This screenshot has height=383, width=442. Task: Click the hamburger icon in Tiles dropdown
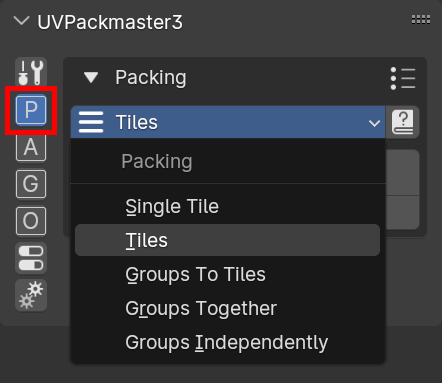click(91, 122)
